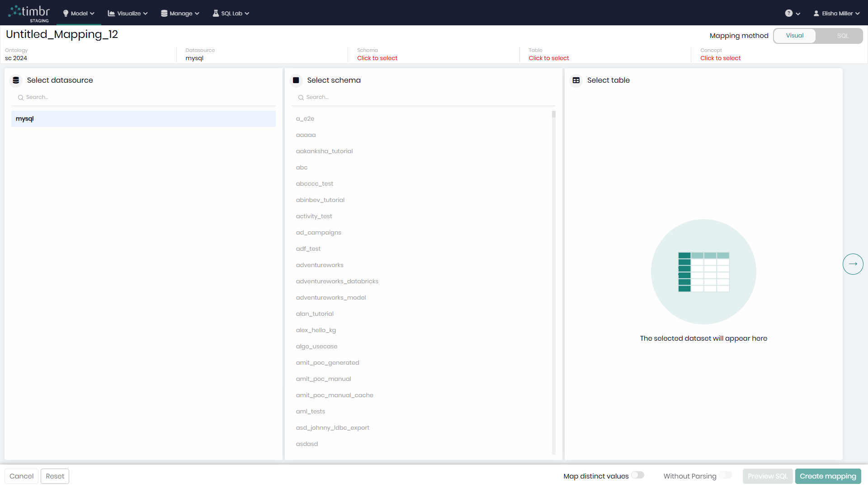The width and height of the screenshot is (868, 488).
Task: Select the adventureworks schema
Action: pyautogui.click(x=320, y=265)
